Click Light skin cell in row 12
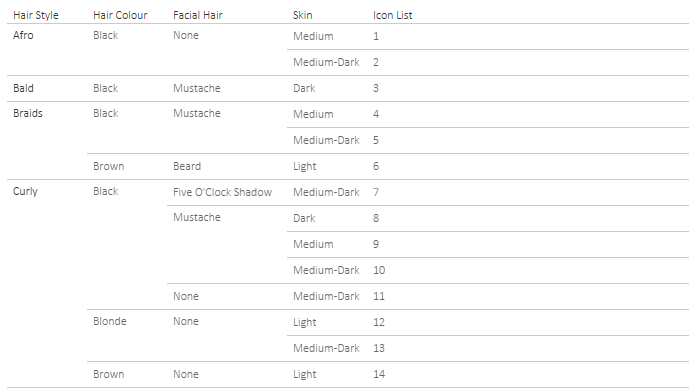This screenshot has width=689, height=391. click(x=305, y=322)
